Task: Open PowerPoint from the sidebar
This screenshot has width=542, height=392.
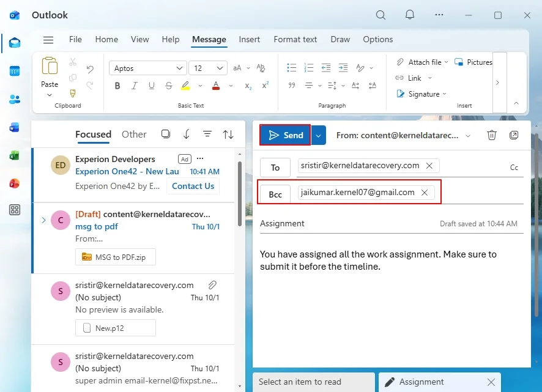Action: coord(15,183)
